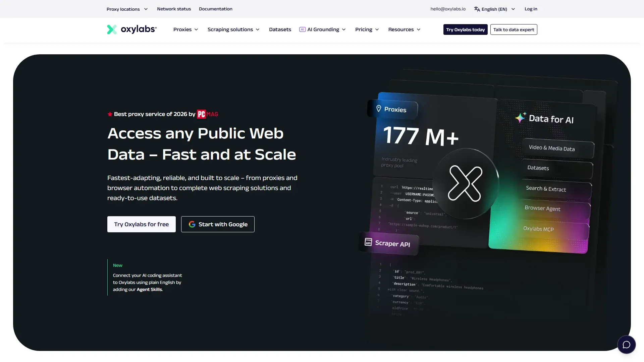Click the language translate icon

tap(477, 9)
